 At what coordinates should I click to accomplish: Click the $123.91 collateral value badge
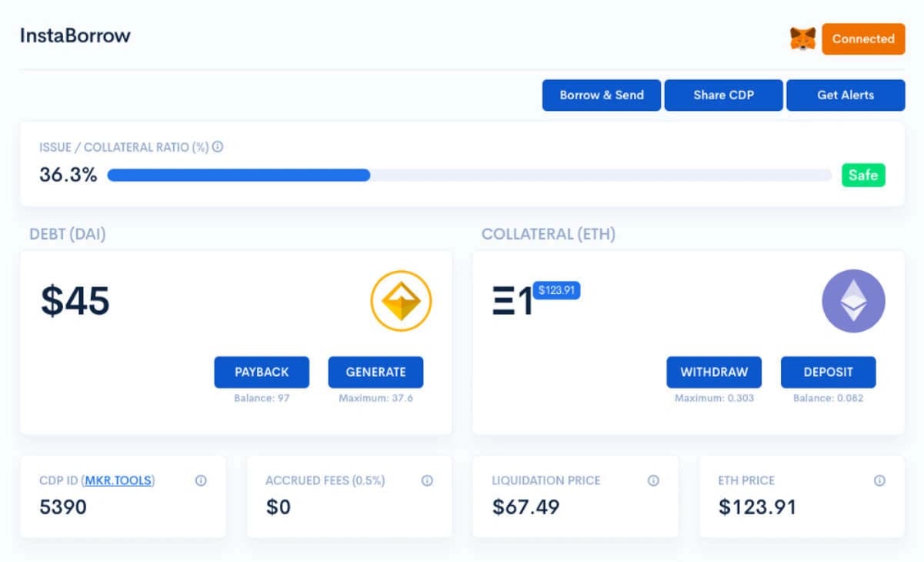point(557,290)
